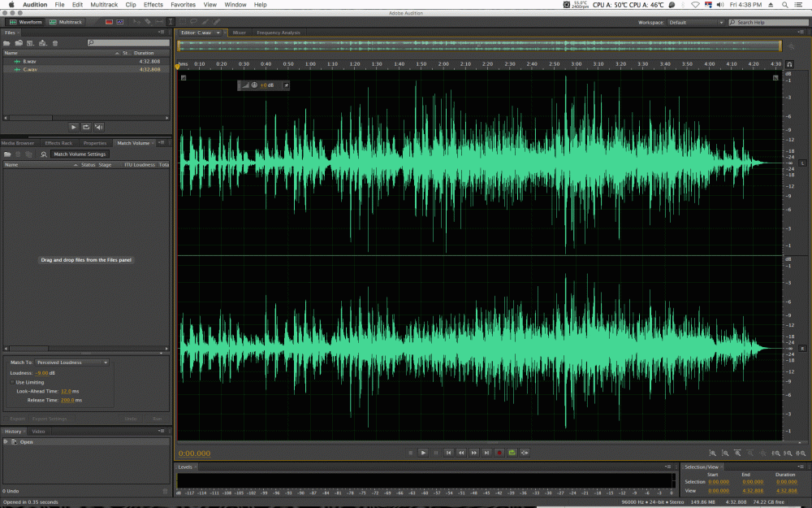
Task: Click the trash icon in the Files panel
Action: click(55, 43)
